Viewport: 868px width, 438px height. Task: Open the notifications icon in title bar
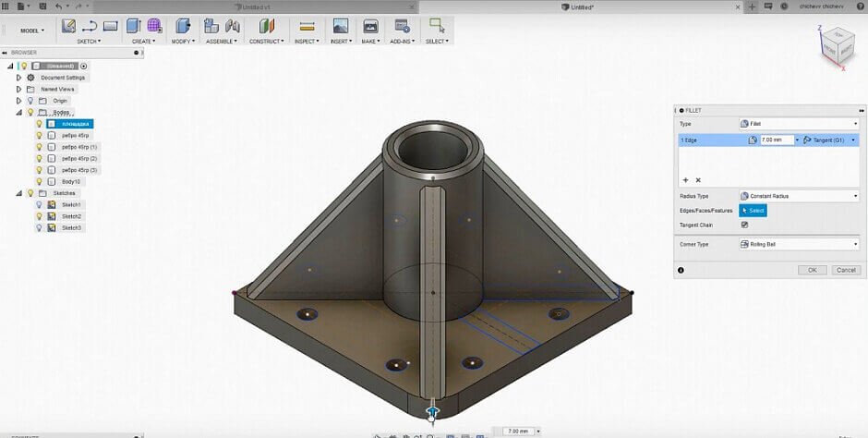tap(767, 6)
